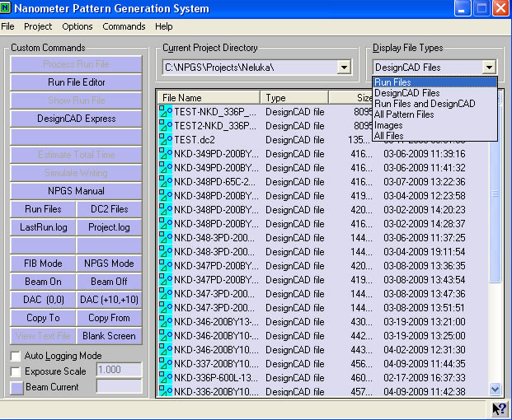Viewport: 512px width, 420px height.
Task: Click the DesignCAD file icon for TEST.dc2
Action: 165,139
